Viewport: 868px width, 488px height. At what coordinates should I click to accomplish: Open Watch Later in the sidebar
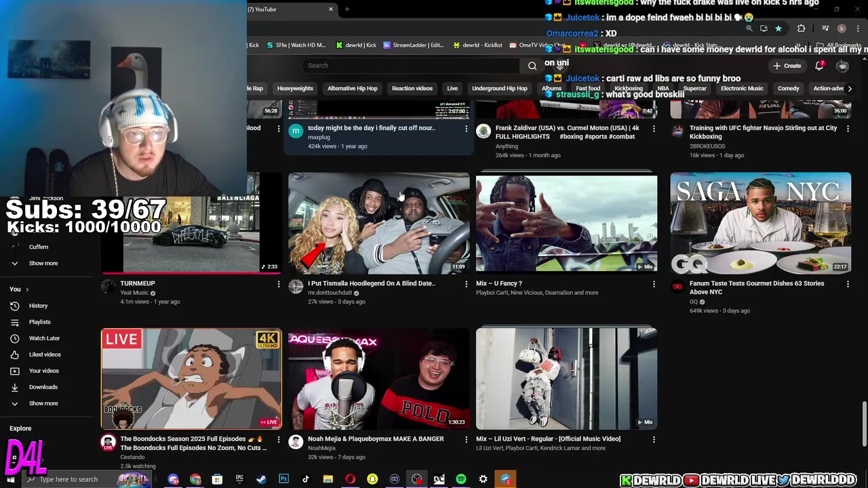point(44,338)
